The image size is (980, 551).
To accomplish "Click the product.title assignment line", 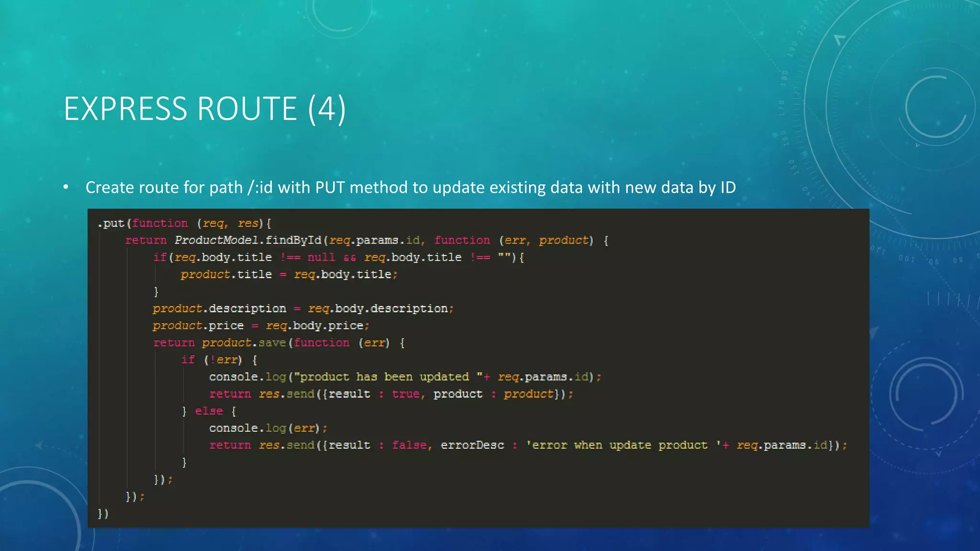I will click(x=289, y=275).
